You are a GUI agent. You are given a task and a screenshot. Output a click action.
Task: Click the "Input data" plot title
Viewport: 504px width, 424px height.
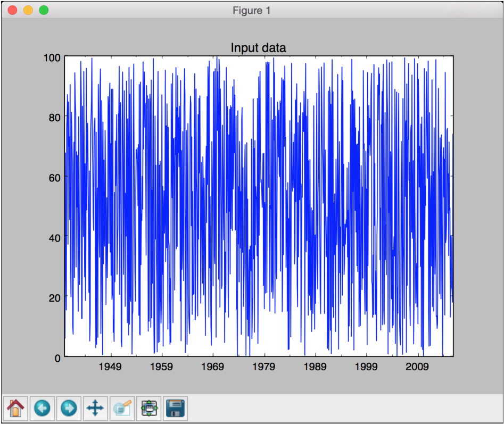tap(258, 48)
